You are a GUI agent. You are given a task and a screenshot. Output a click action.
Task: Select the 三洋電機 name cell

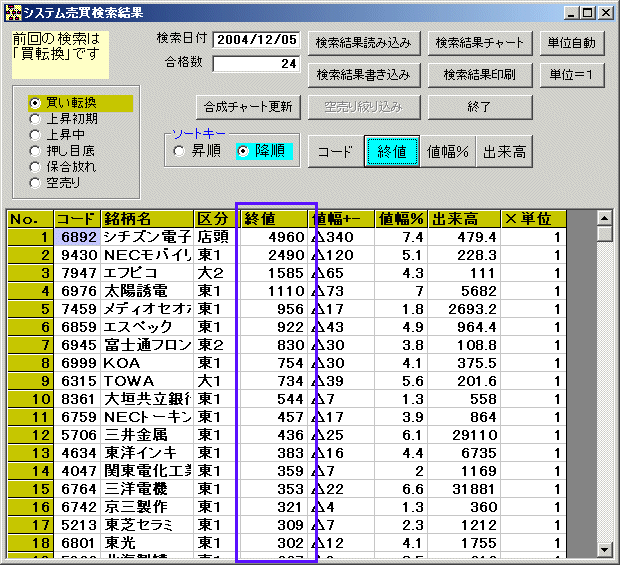[x=147, y=489]
